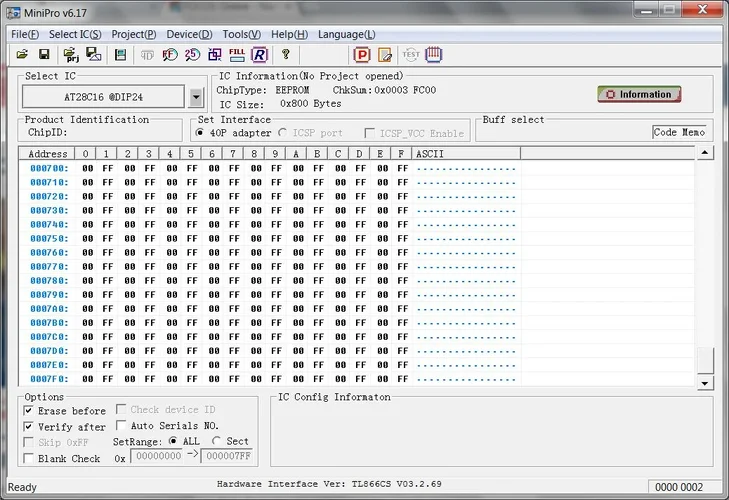Screen dimensions: 729x500
Task: Click the teal disk read-buffer icon
Action: (x=120, y=55)
